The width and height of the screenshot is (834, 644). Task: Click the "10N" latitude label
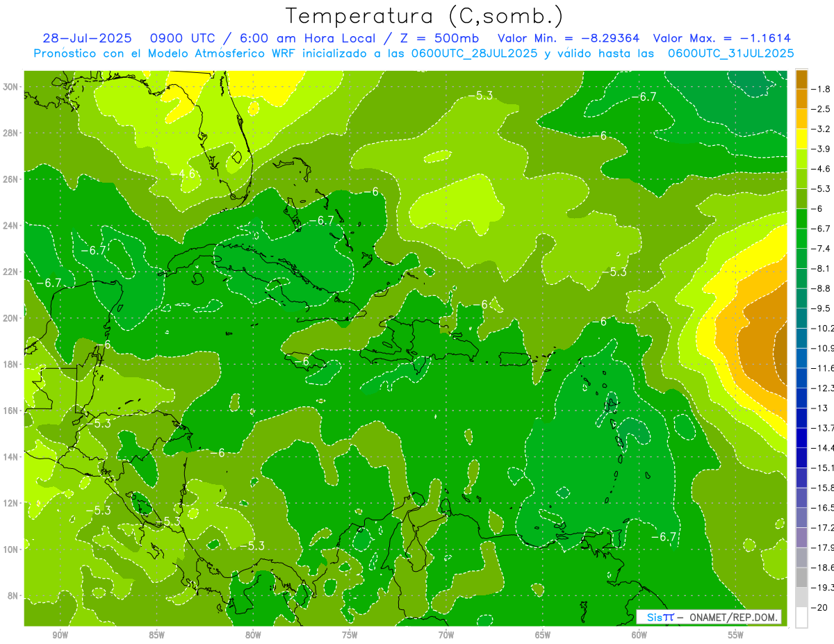(11, 550)
